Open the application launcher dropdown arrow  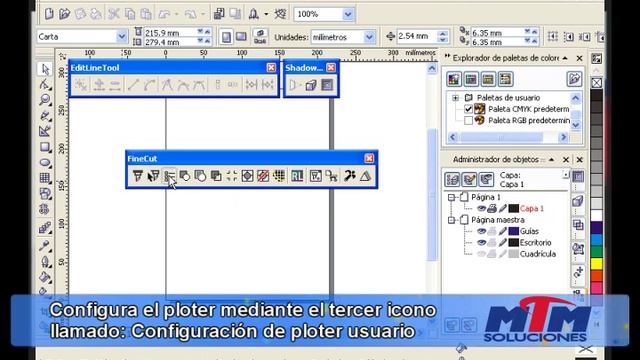point(266,14)
